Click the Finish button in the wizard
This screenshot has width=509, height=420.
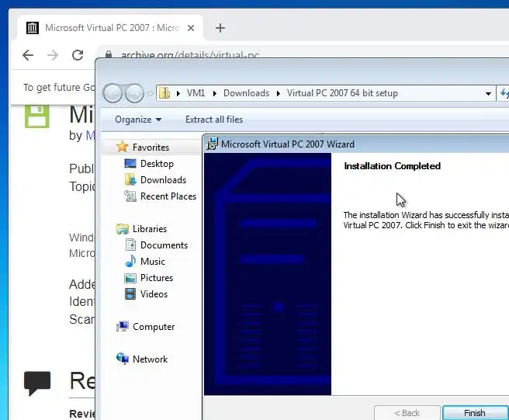coord(476,412)
